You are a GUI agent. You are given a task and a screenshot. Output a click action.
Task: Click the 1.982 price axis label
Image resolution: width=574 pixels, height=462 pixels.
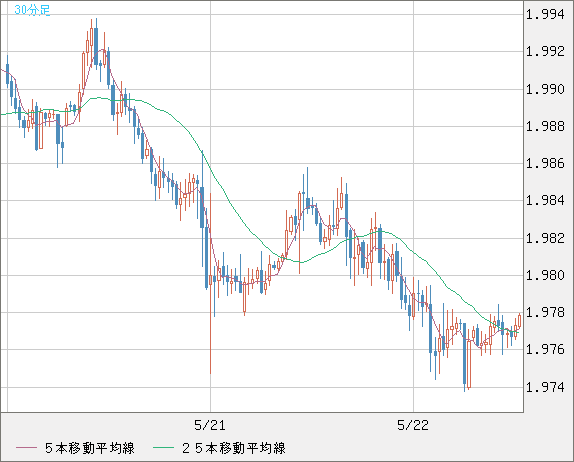coord(545,238)
